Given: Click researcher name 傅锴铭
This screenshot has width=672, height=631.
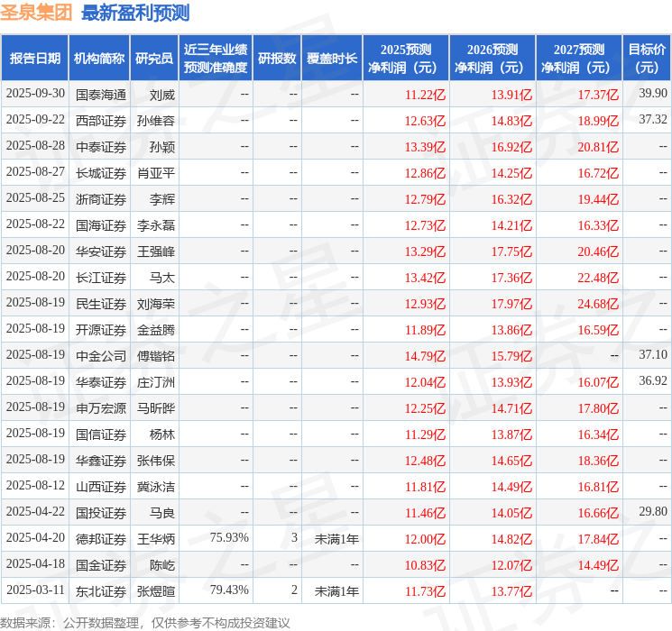Looking at the screenshot, I should pos(154,355).
